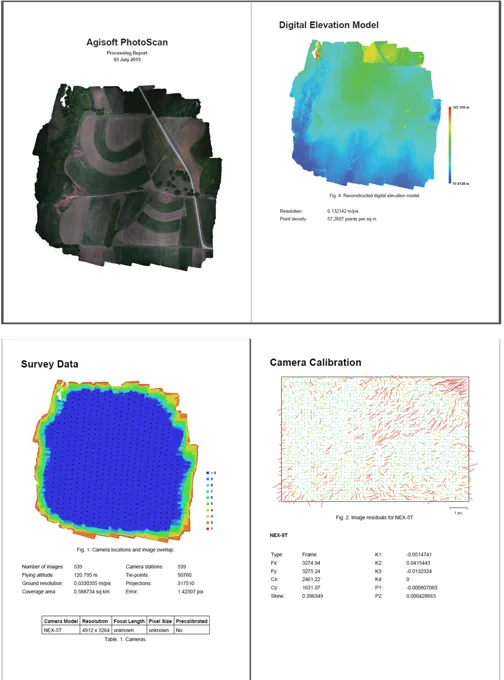Select the ground resolution value 0.0330355 m/pix
Image resolution: width=504 pixels, height=680 pixels.
pos(92,583)
